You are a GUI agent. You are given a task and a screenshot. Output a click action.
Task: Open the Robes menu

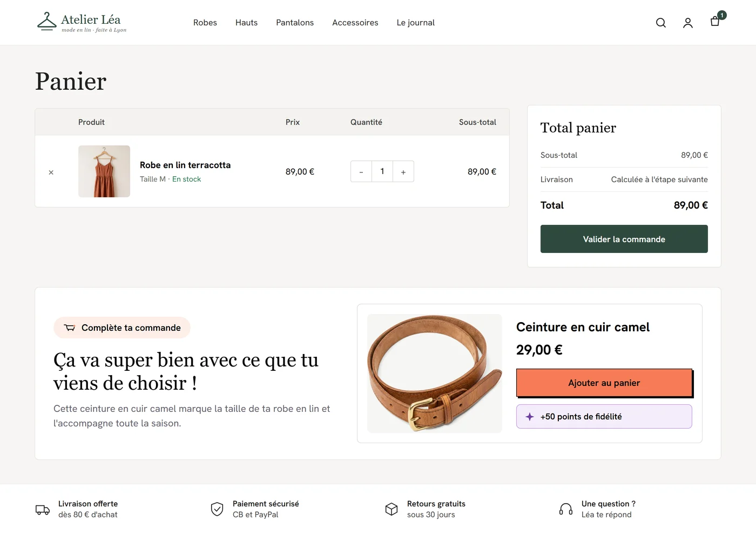(x=205, y=23)
